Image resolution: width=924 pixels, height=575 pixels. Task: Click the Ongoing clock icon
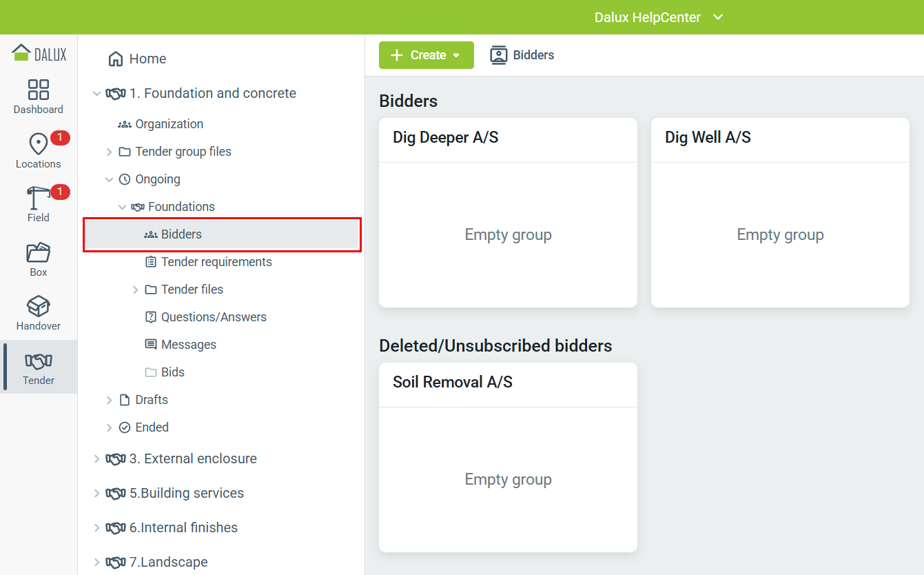click(x=125, y=179)
